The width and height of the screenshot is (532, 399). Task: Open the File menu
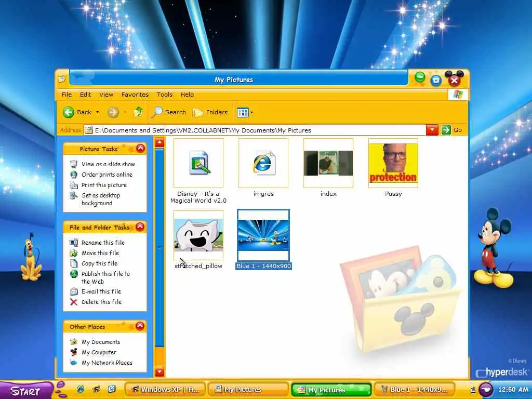pos(66,95)
